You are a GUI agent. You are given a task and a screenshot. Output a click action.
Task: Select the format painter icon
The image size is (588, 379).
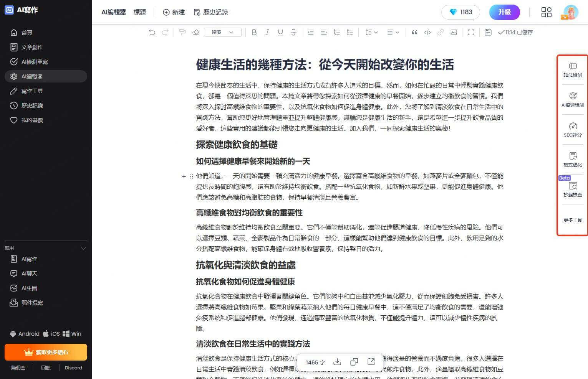coord(182,32)
